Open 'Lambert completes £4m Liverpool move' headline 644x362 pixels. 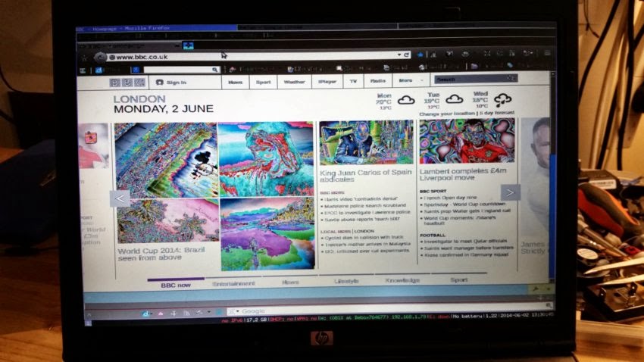pyautogui.click(x=463, y=174)
